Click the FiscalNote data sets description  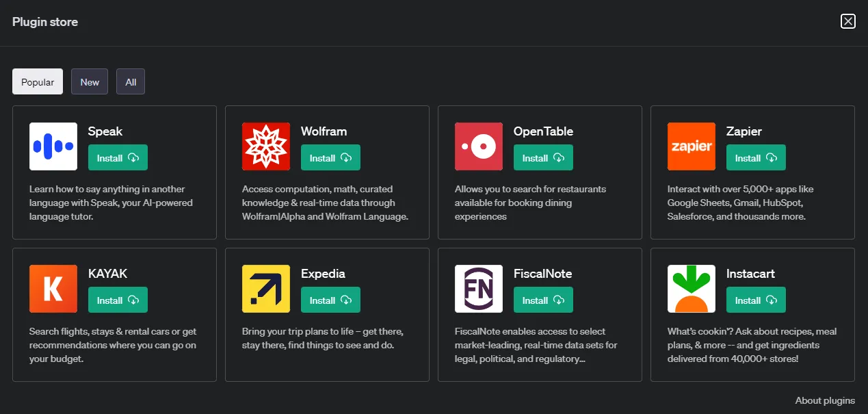[536, 345]
